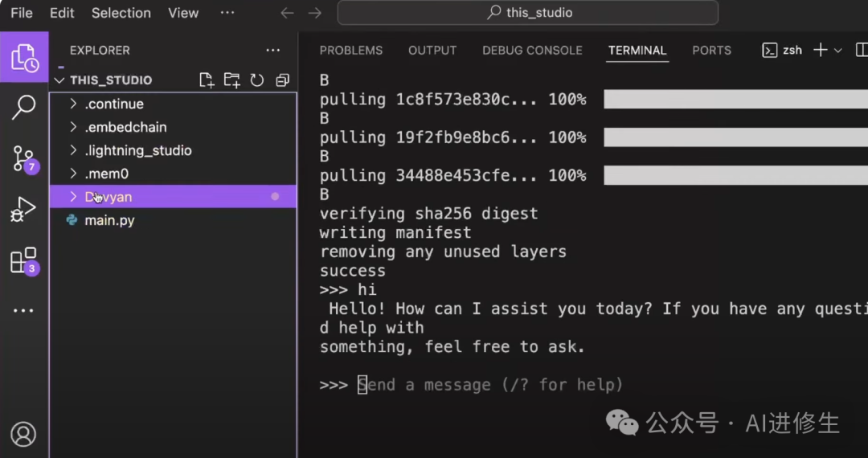Go back in navigation history
This screenshot has height=458, width=868.
(x=287, y=13)
